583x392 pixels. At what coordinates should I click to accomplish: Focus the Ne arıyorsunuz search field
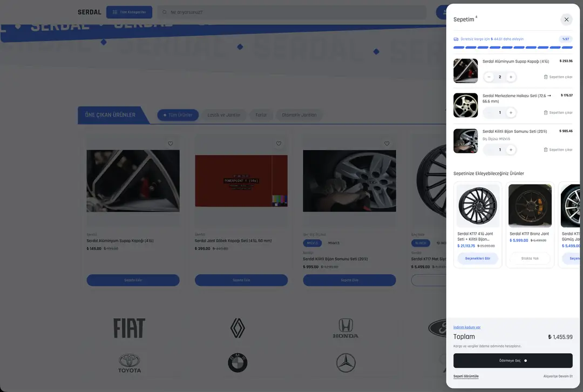click(292, 12)
